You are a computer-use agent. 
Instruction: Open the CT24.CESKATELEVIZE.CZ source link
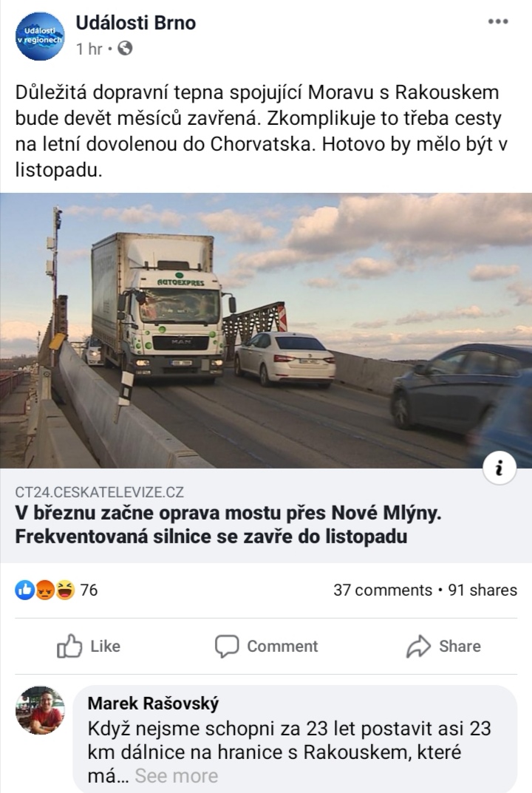coord(100,492)
